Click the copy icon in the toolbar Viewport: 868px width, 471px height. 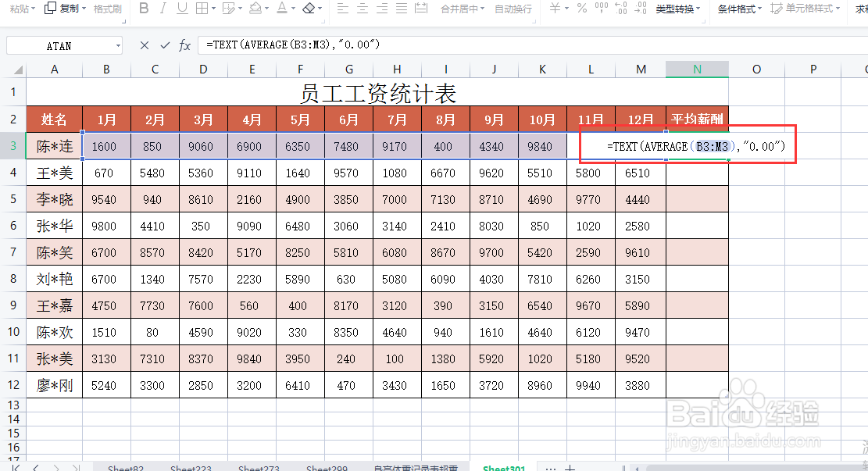pos(50,8)
